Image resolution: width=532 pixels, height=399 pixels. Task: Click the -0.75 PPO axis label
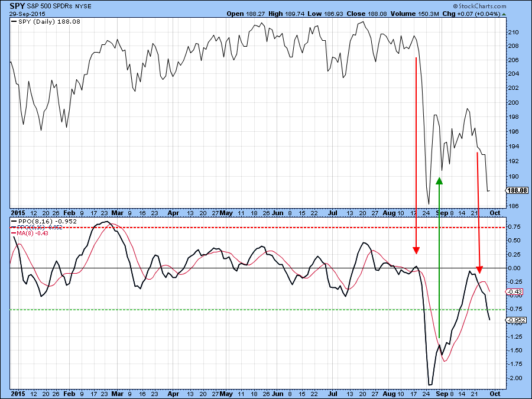click(514, 309)
